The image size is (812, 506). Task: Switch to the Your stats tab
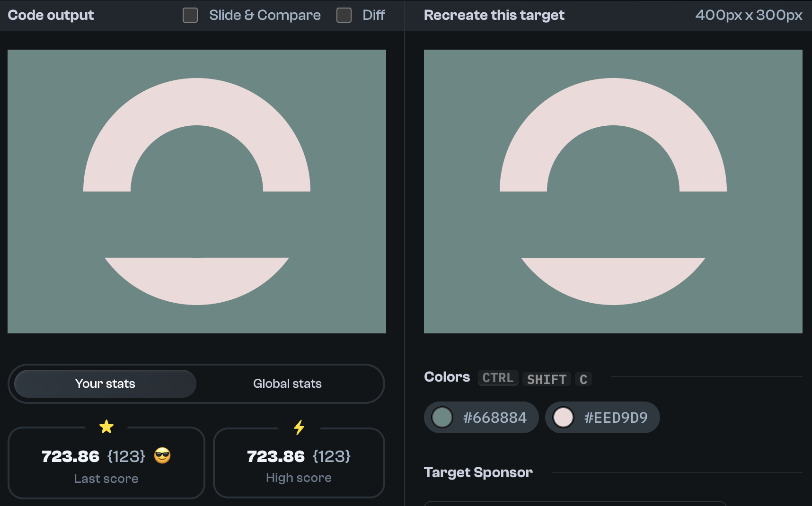point(105,384)
